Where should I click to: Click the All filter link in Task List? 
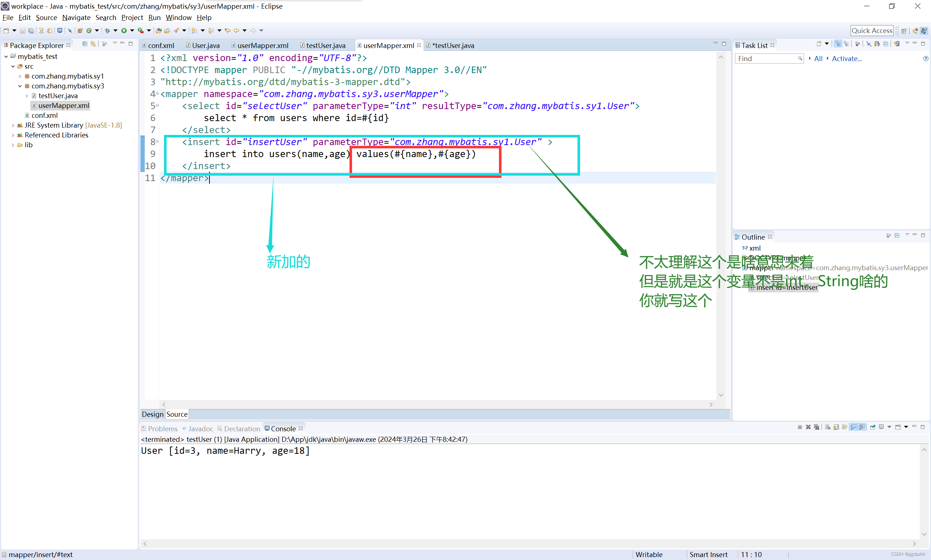point(818,59)
